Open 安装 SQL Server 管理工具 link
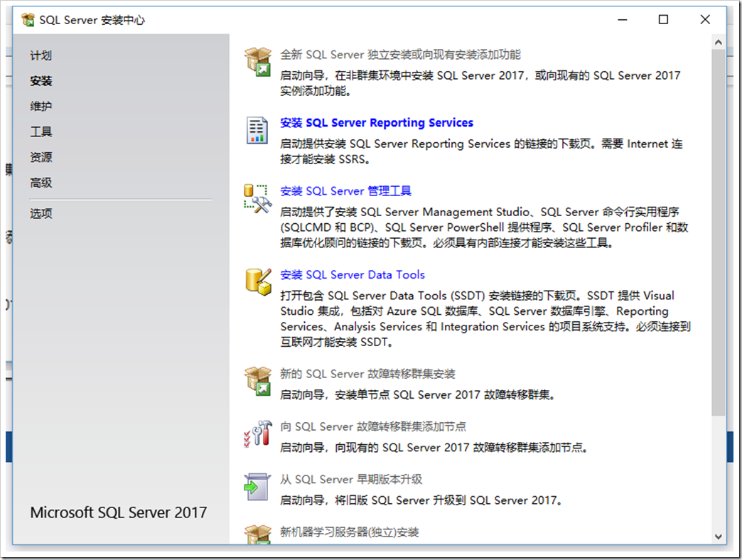The height and width of the screenshot is (560, 742). 345,191
